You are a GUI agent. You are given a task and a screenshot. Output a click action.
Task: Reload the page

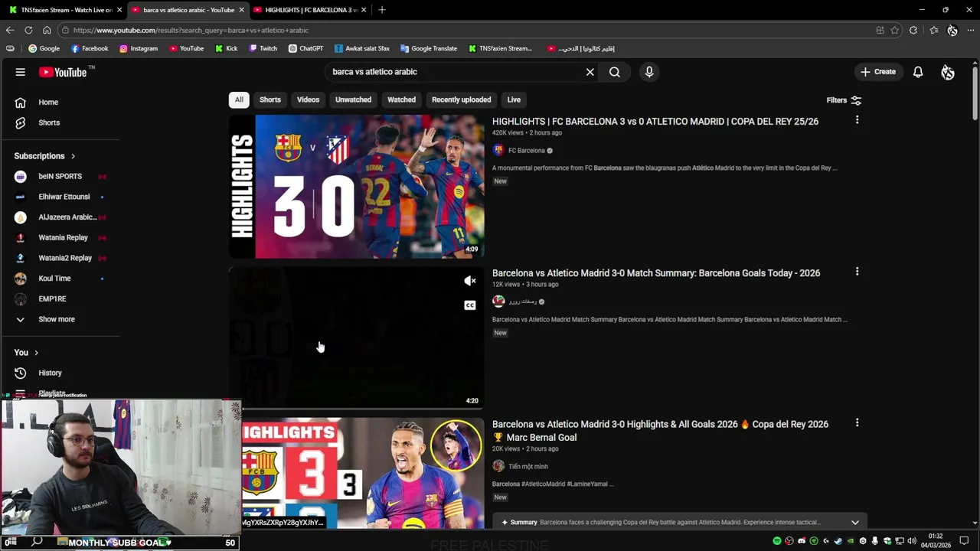[28, 30]
